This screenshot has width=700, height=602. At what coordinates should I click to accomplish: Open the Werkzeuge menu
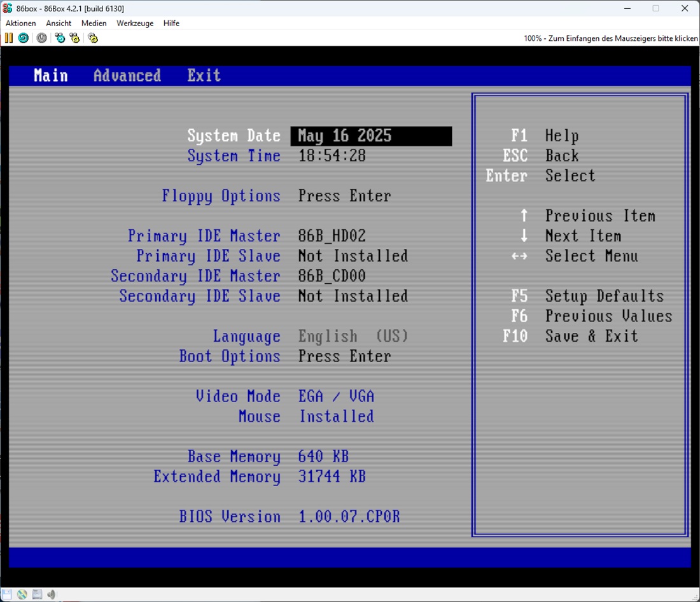point(135,24)
